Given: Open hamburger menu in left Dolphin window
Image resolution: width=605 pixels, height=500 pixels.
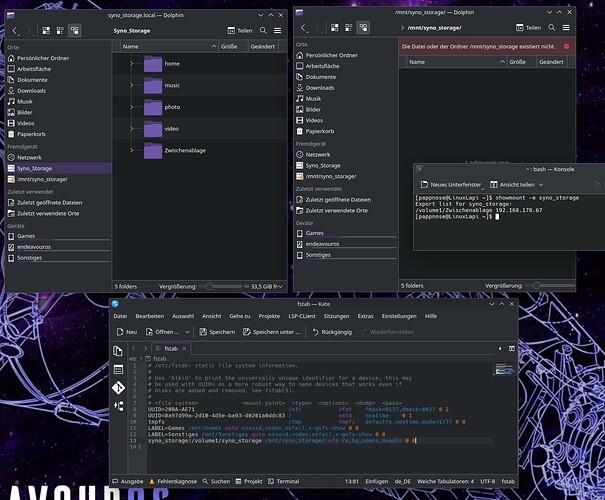Looking at the screenshot, I should pyautogui.click(x=277, y=30).
